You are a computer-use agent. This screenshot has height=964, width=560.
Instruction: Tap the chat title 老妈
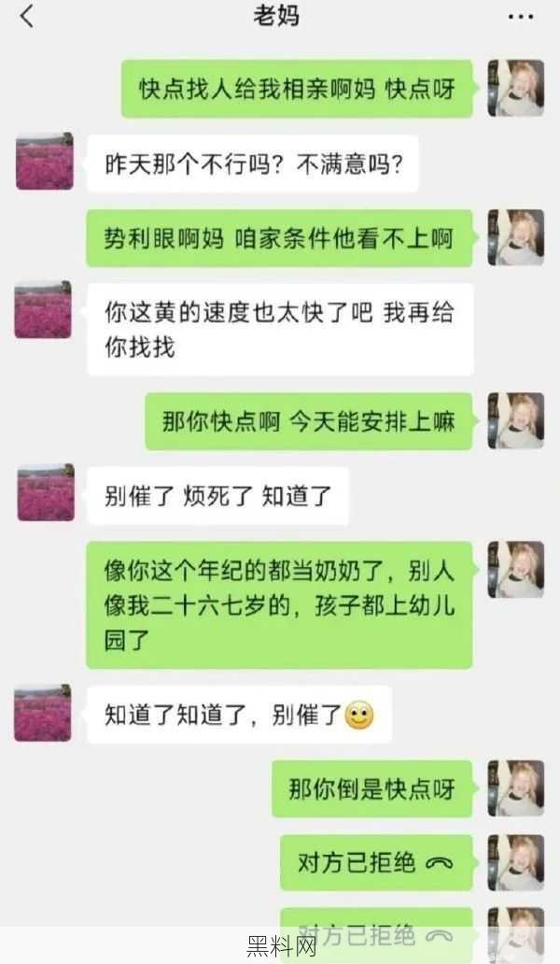(277, 17)
